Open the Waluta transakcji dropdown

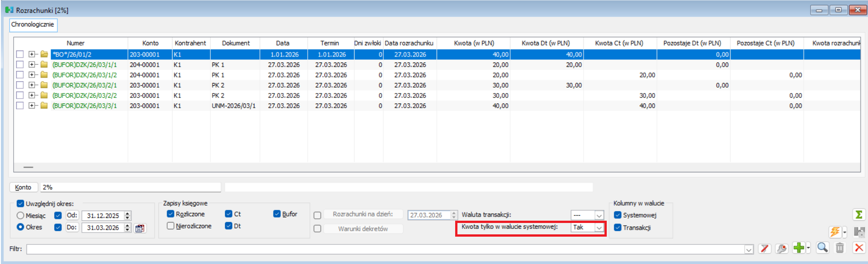point(599,215)
